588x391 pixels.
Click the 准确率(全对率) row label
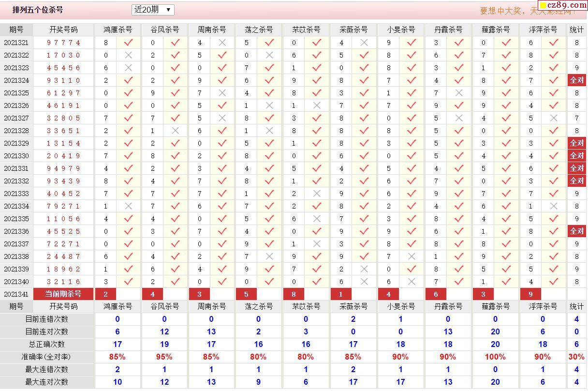click(x=47, y=357)
